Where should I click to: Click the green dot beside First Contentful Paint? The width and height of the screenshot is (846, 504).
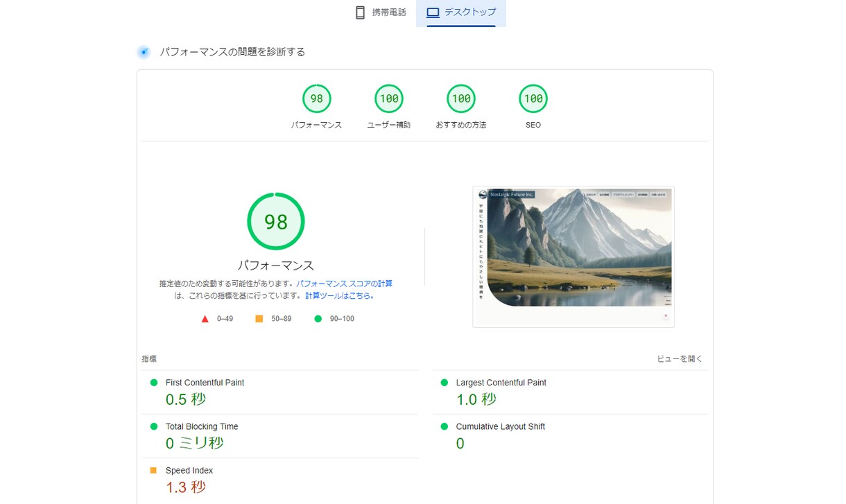pos(154,383)
